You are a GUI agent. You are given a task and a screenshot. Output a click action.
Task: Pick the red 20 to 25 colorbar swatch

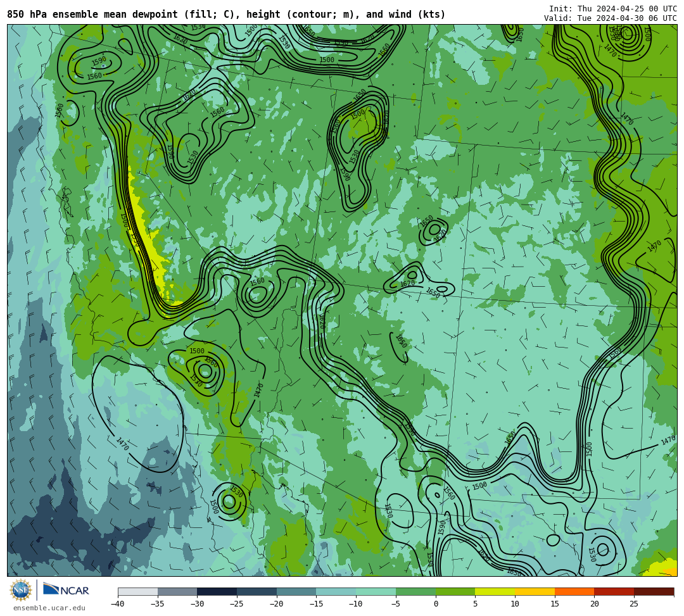pos(614,591)
